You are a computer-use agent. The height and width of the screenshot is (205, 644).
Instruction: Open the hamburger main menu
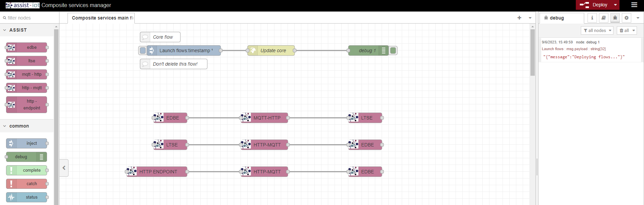(634, 5)
